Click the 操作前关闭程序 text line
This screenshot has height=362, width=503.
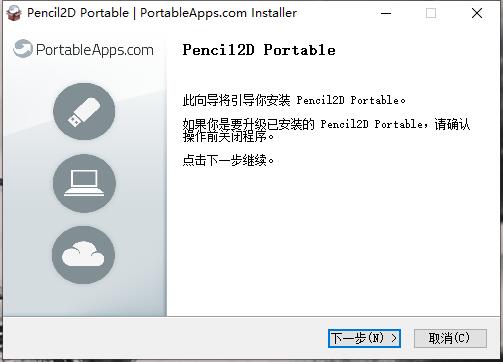(x=228, y=136)
